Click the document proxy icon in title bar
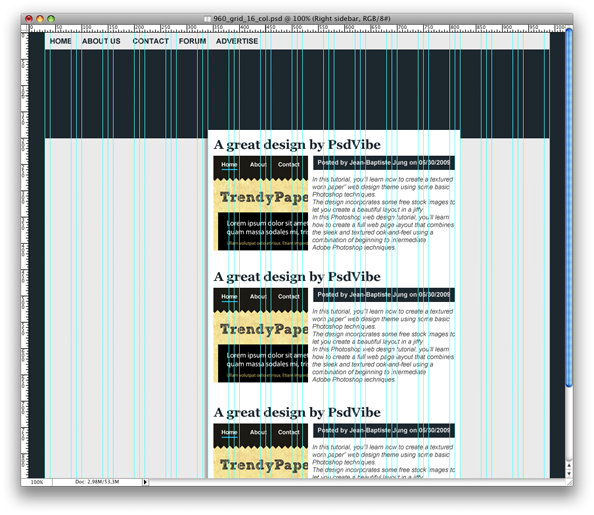This screenshot has height=515, width=594. 208,19
